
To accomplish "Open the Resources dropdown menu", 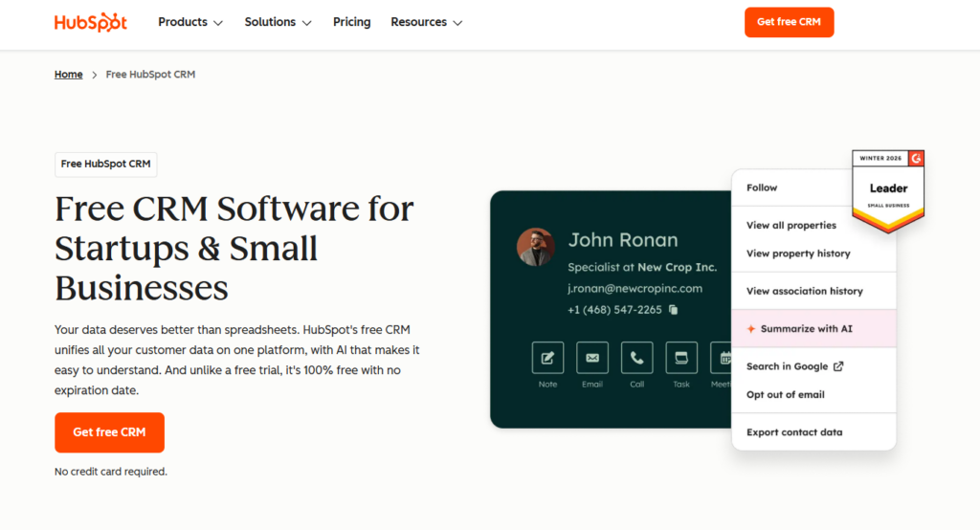I will pos(426,23).
